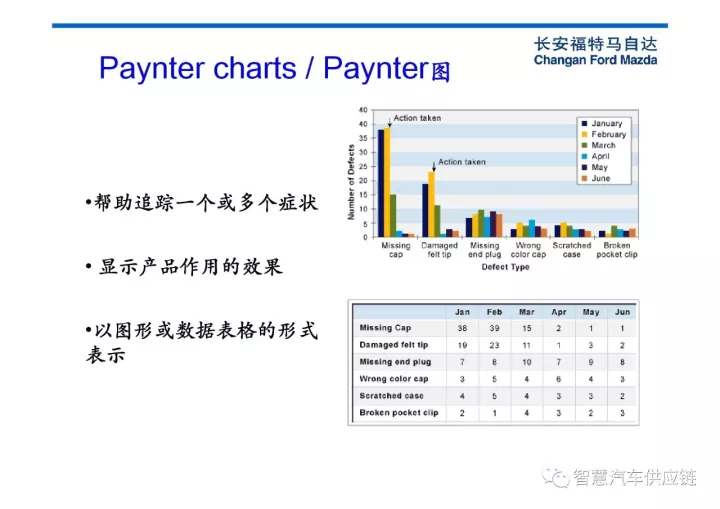Click the Action taken arrow above Damaged felt tip
This screenshot has width=720, height=509.
coord(432,165)
